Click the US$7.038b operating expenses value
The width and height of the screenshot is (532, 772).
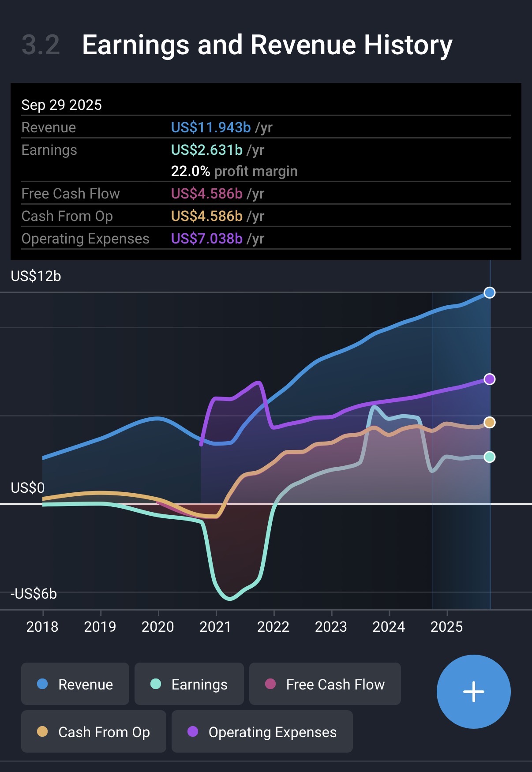tap(206, 239)
